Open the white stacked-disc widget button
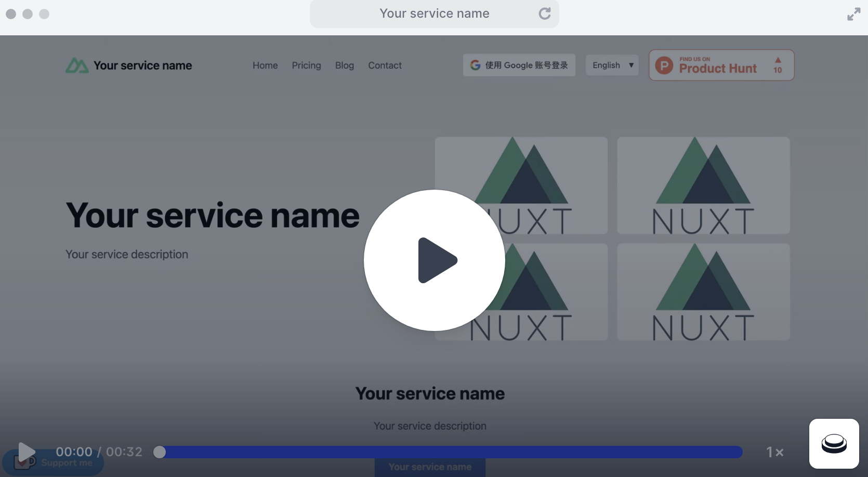Image resolution: width=868 pixels, height=477 pixels. 834,444
